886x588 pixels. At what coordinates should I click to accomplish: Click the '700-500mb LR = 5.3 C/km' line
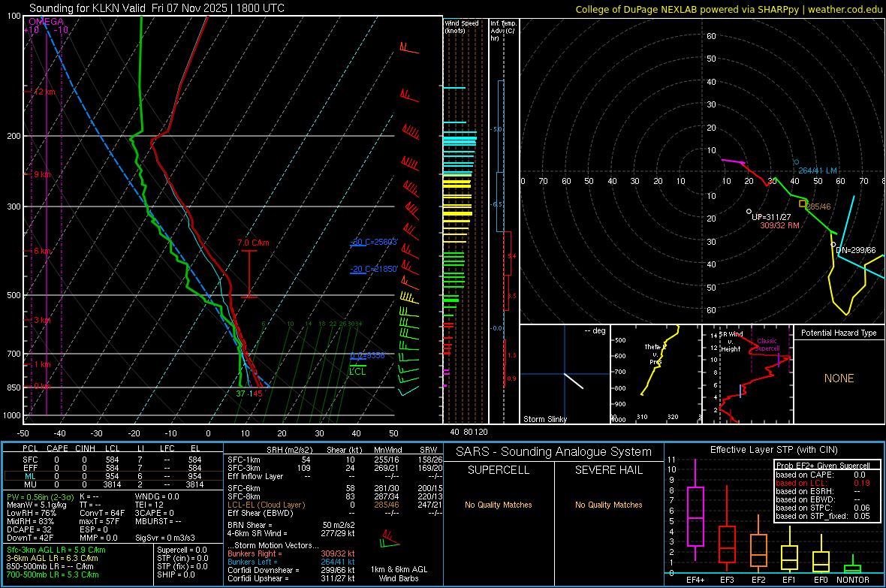tap(53, 574)
